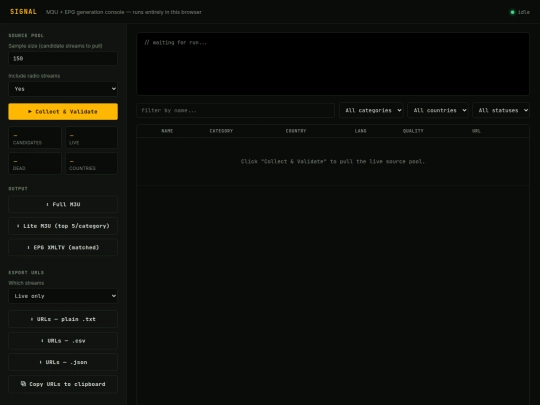Click the OUTPUT section heading

click(x=18, y=189)
